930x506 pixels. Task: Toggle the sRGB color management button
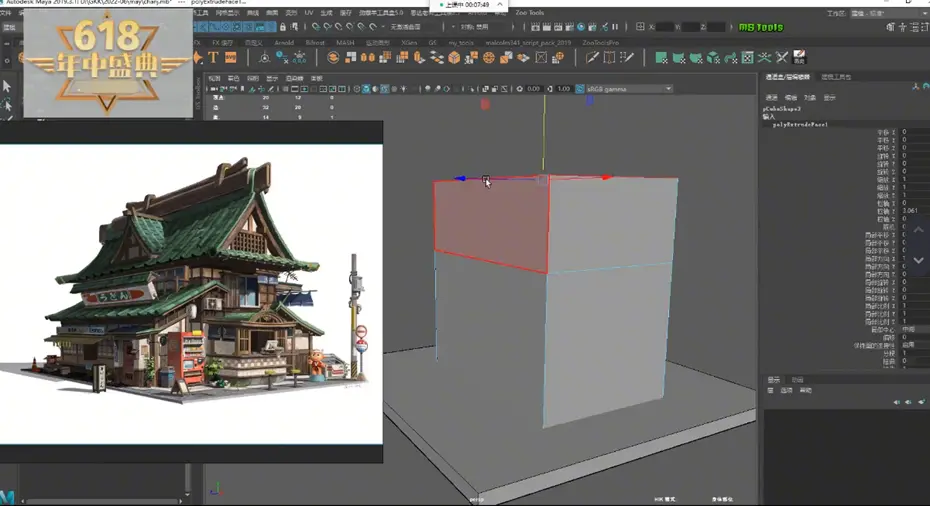(x=579, y=89)
